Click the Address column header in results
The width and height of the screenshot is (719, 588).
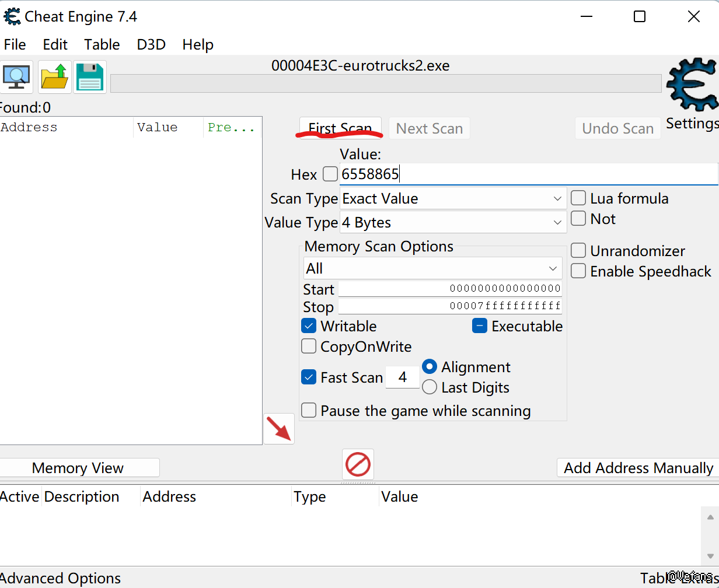(67, 127)
